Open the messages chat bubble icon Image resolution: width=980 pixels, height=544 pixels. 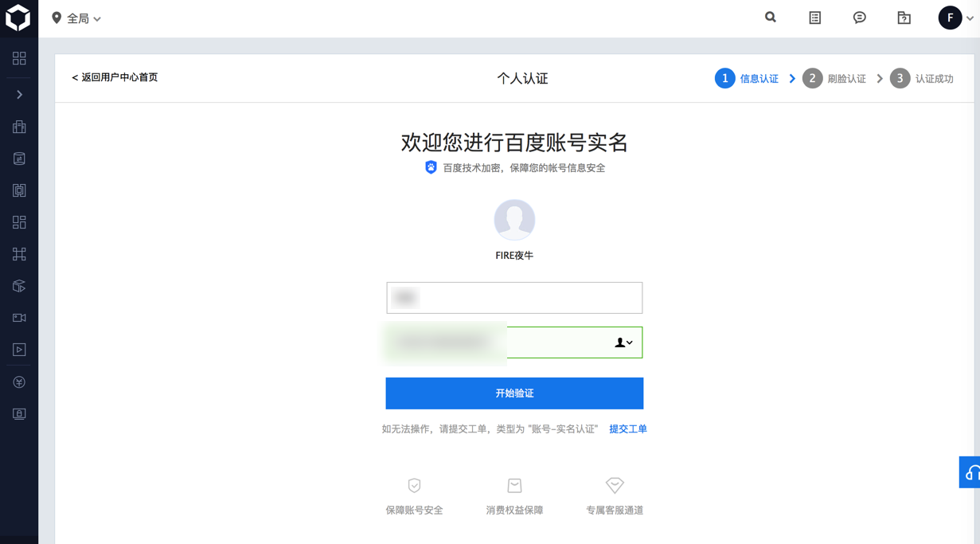click(860, 18)
